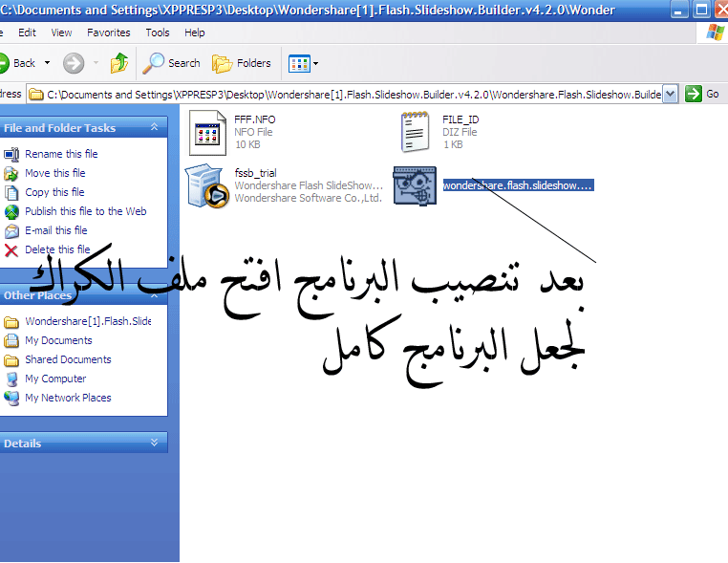Click the FFF.NFO file name
This screenshot has width=728, height=563.
tap(255, 119)
